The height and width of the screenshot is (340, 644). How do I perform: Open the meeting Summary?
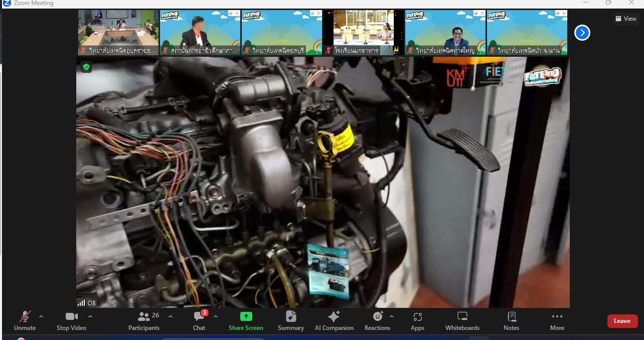tap(291, 320)
